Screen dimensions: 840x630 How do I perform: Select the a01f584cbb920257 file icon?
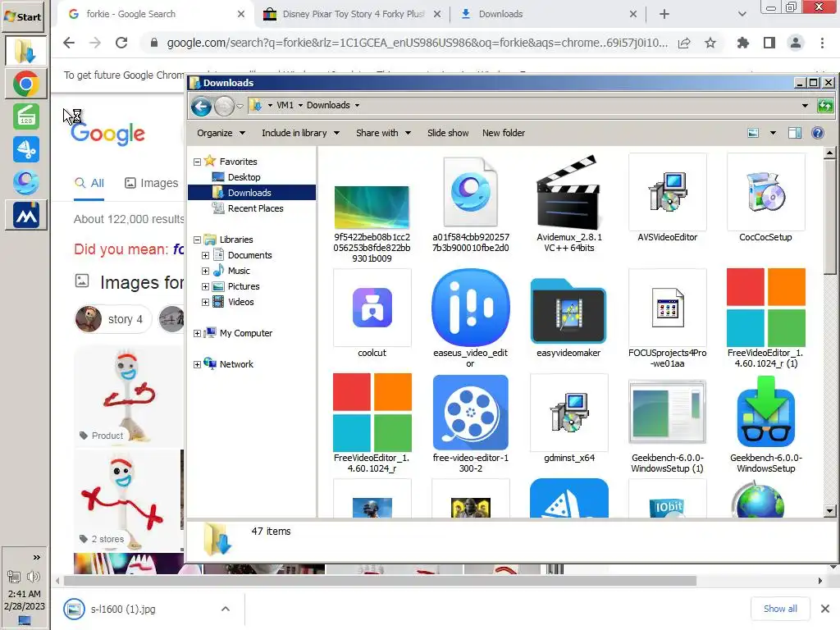coord(470,192)
